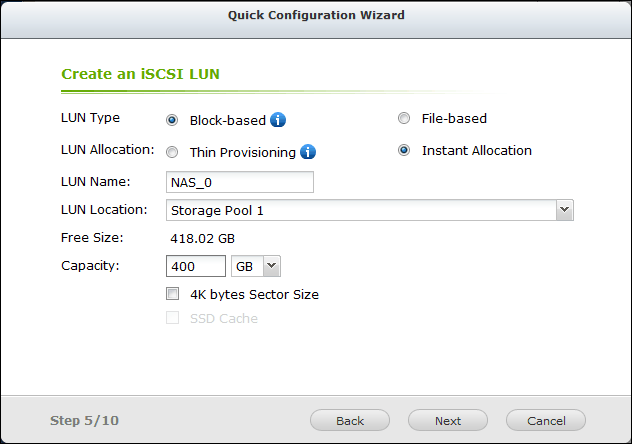
Task: Cancel the wizard with the Cancel button
Action: click(x=546, y=421)
